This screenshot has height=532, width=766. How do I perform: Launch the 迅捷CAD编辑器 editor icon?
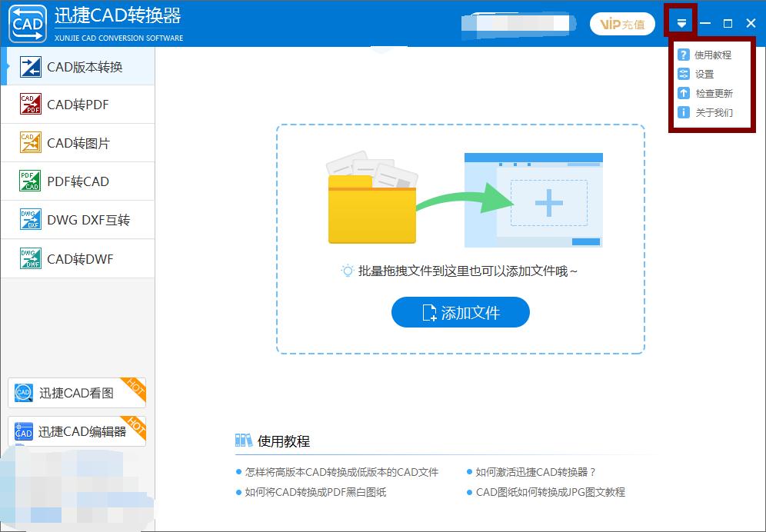click(x=23, y=431)
